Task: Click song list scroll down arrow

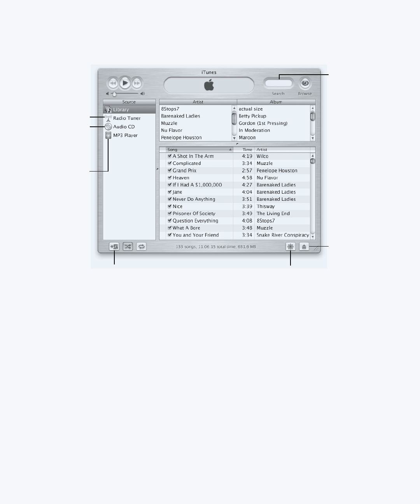Action: pos(313,236)
